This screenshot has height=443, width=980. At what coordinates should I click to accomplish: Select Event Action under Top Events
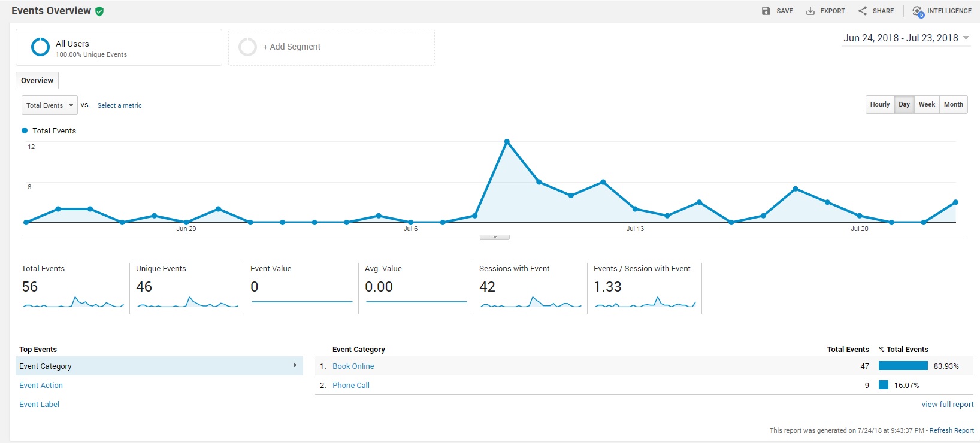point(41,386)
